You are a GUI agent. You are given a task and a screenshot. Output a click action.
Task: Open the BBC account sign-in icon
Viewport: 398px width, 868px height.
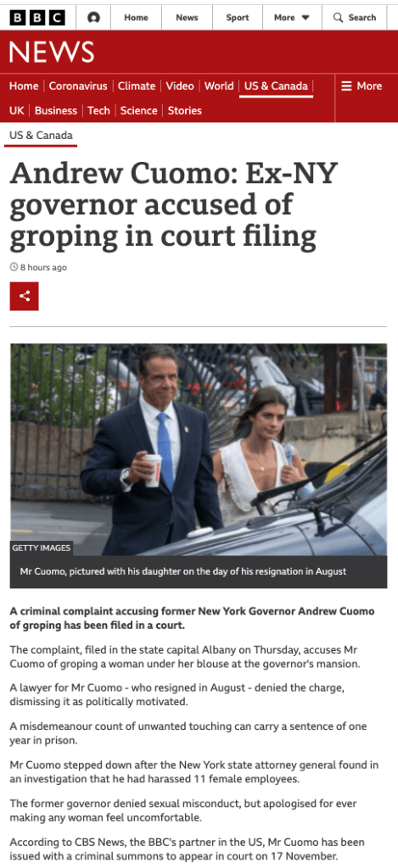[93, 18]
